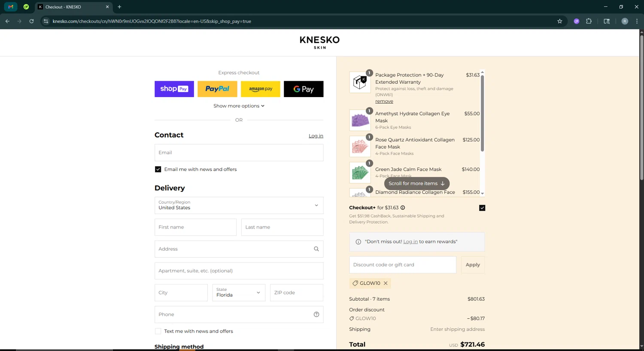
Task: Focus the Email input field
Action: [239, 153]
